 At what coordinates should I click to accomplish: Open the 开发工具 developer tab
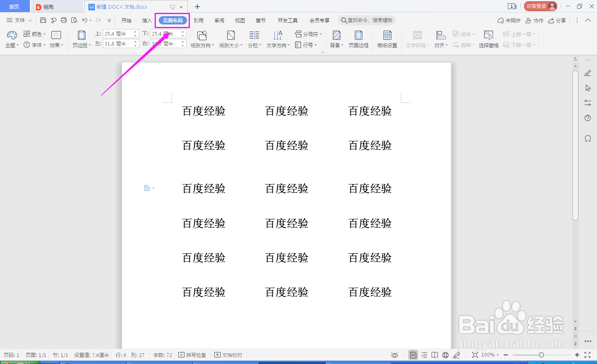pos(288,20)
